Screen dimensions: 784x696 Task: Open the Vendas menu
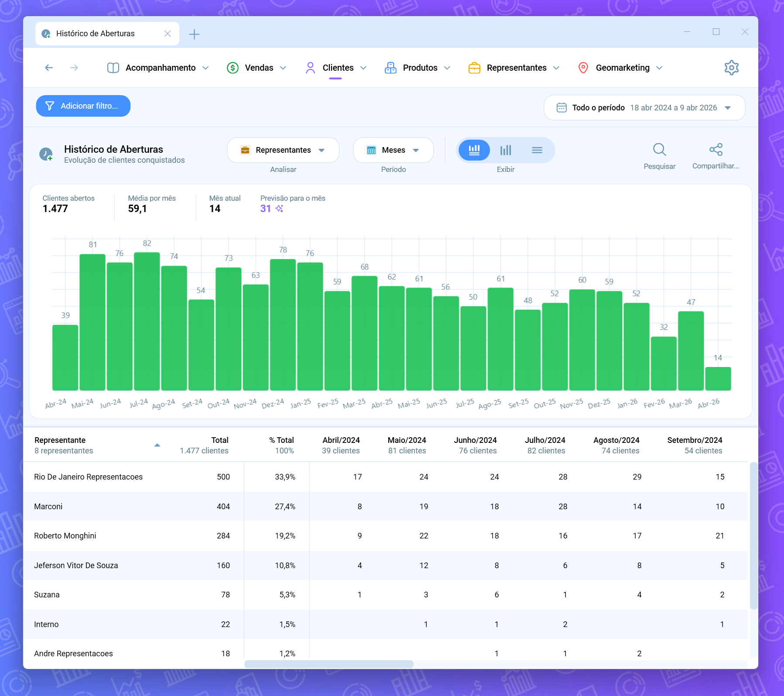tap(257, 68)
